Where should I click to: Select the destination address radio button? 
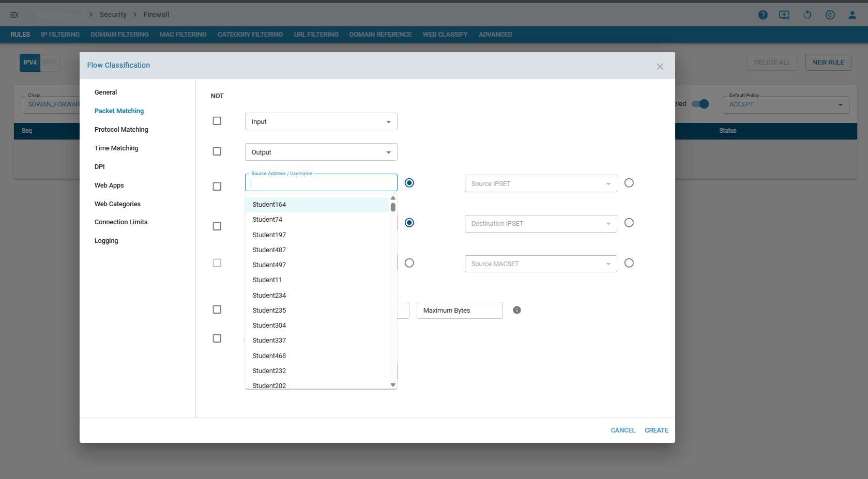tap(409, 223)
